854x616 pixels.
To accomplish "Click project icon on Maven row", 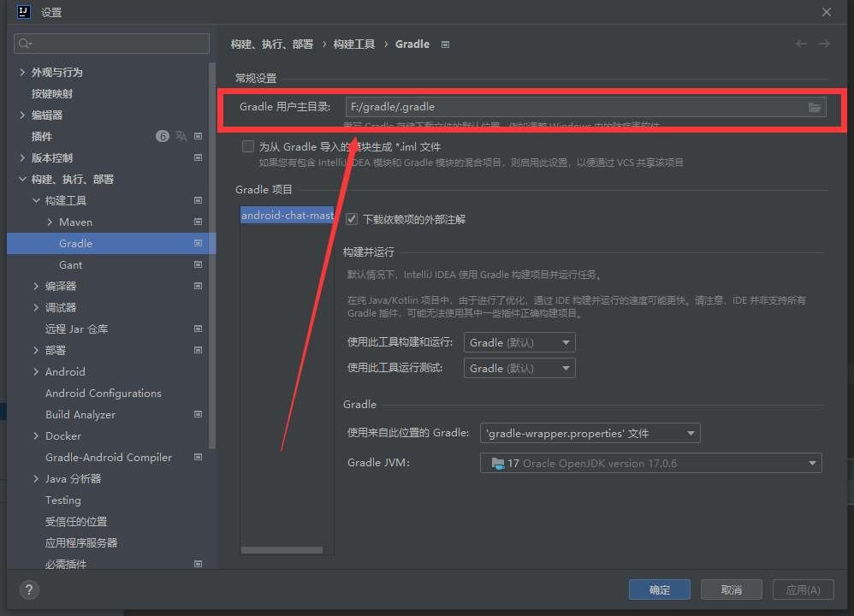I will (199, 222).
